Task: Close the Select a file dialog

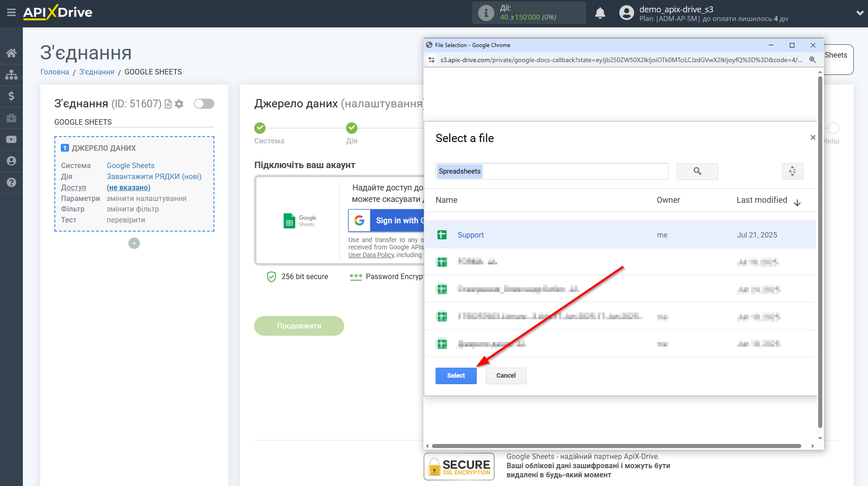Action: [x=813, y=137]
